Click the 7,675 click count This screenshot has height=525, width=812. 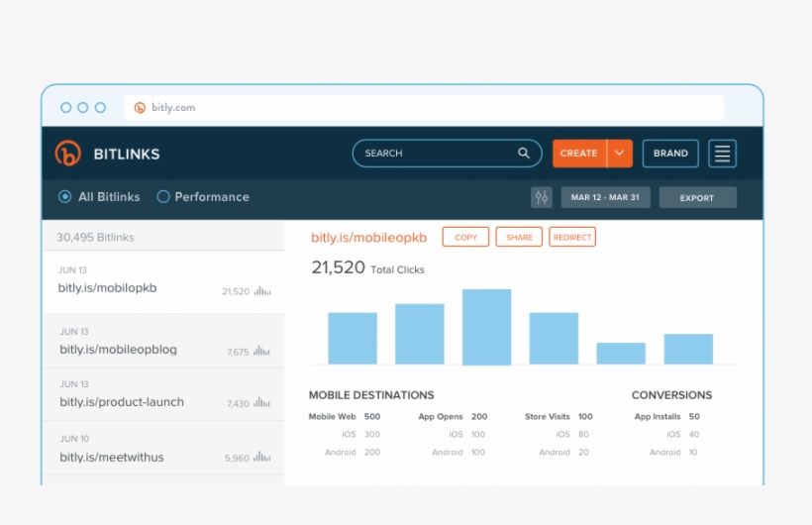(238, 352)
